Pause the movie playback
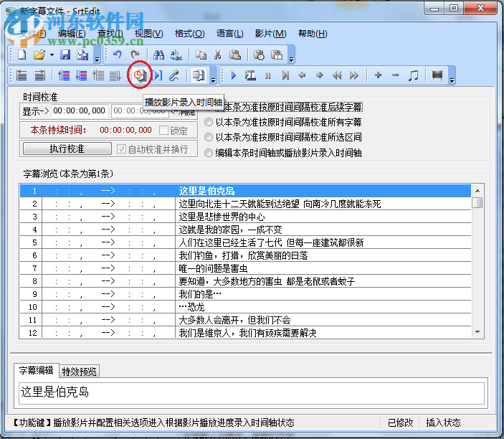Image resolution: width=504 pixels, height=439 pixels. click(x=267, y=75)
